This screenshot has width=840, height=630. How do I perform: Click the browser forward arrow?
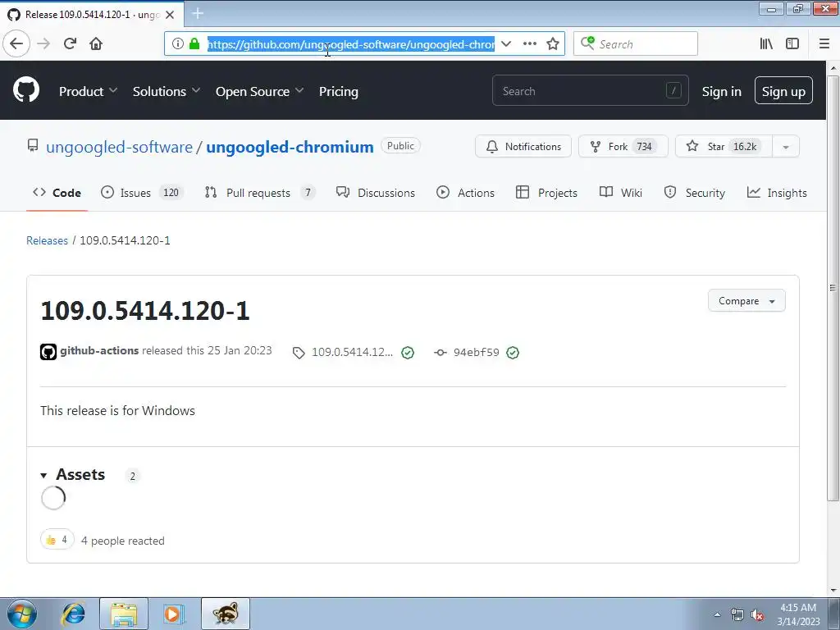[x=43, y=43]
